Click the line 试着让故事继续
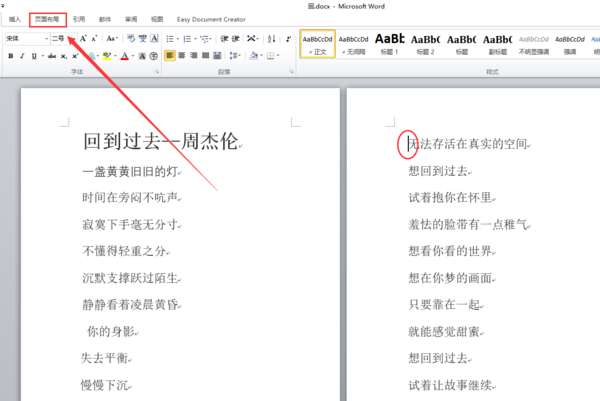This screenshot has width=600, height=401. (451, 385)
